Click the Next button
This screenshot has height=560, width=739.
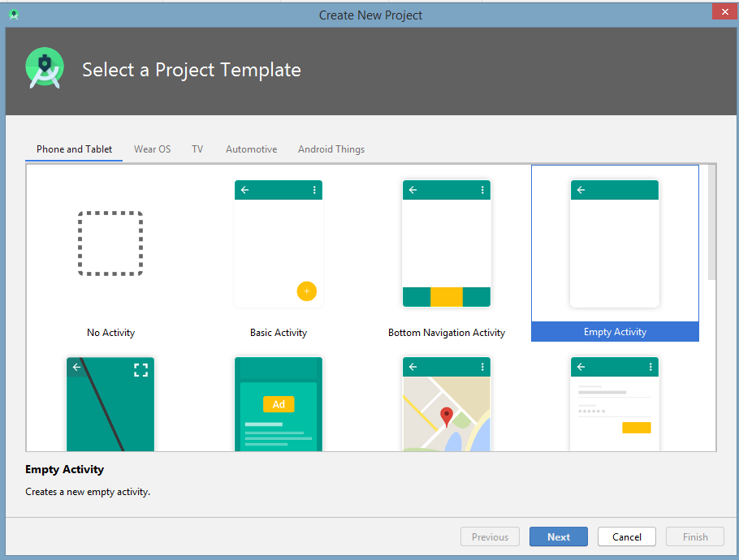point(558,536)
